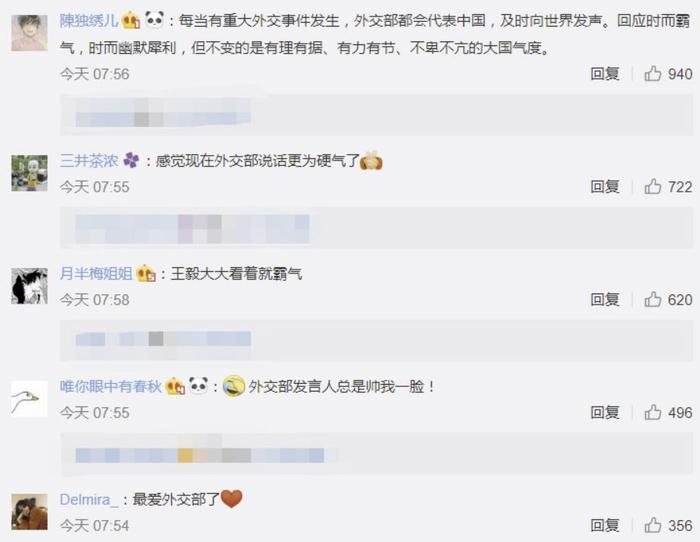The image size is (700, 542).
Task: Open 陳独绣儿's profile via username
Action: tap(89, 21)
